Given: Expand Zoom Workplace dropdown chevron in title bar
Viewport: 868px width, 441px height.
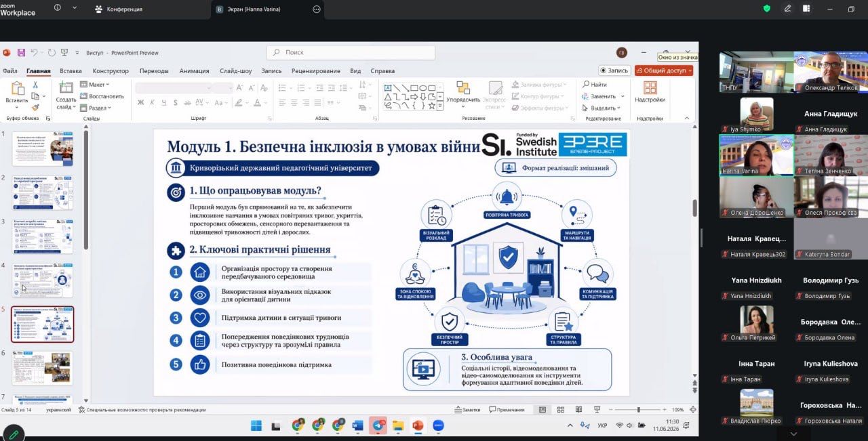Looking at the screenshot, I should 74,8.
